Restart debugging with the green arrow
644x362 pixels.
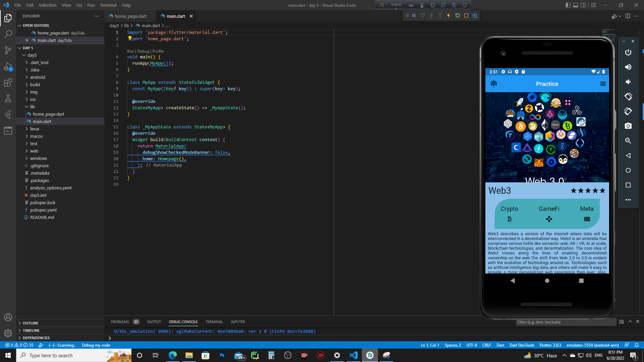coord(457,16)
